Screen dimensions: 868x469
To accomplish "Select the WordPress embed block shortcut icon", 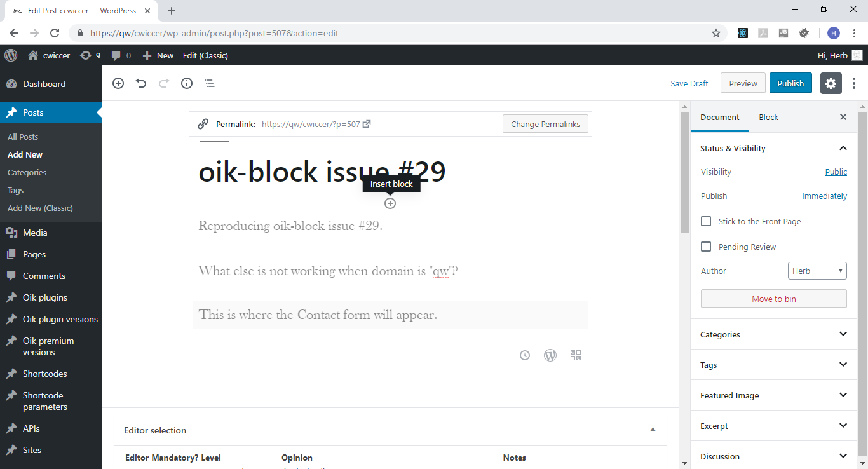I will point(550,355).
